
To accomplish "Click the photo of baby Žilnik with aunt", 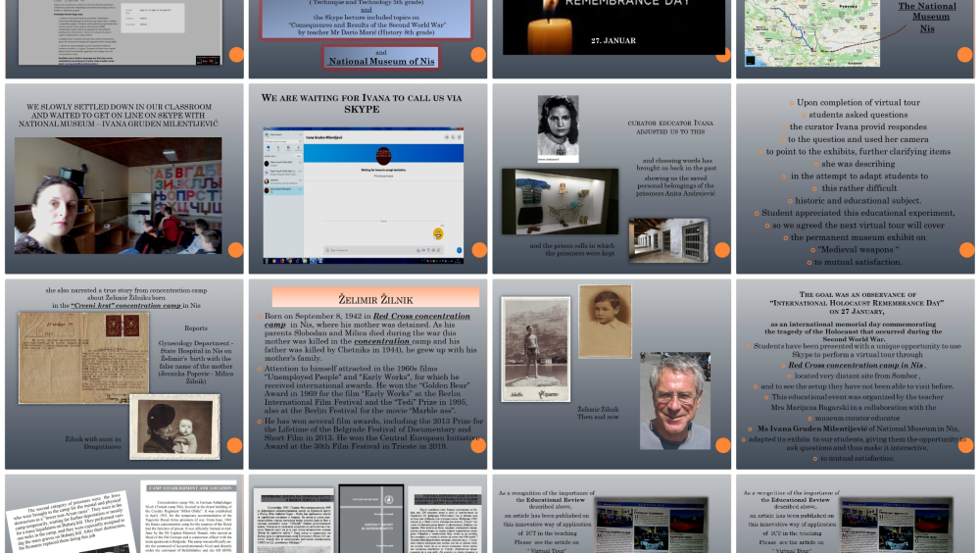I will coord(175,427).
